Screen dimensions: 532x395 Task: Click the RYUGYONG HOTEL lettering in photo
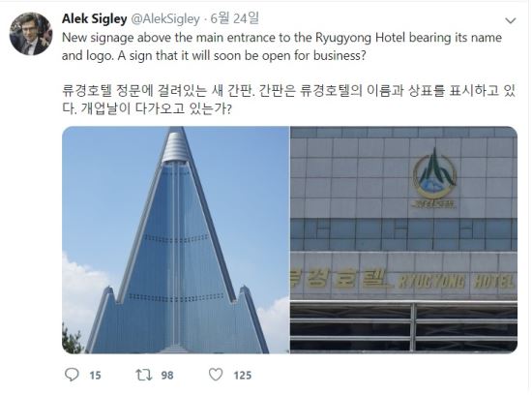pos(457,282)
